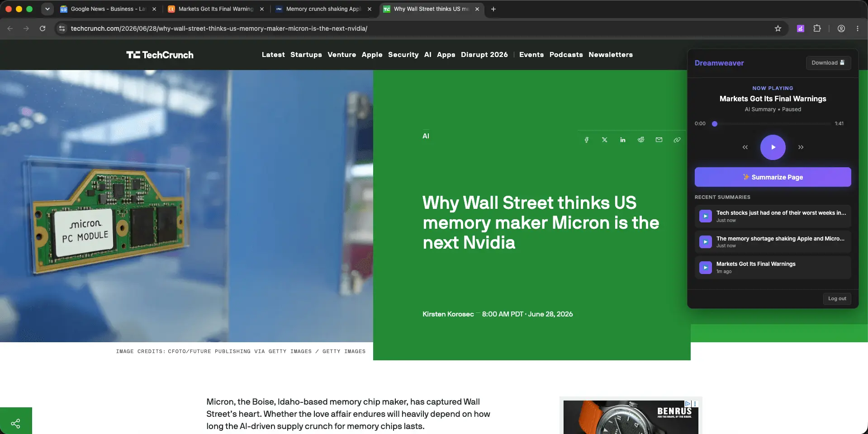Viewport: 868px width, 434px height.
Task: Open Startups section
Action: [x=306, y=55]
